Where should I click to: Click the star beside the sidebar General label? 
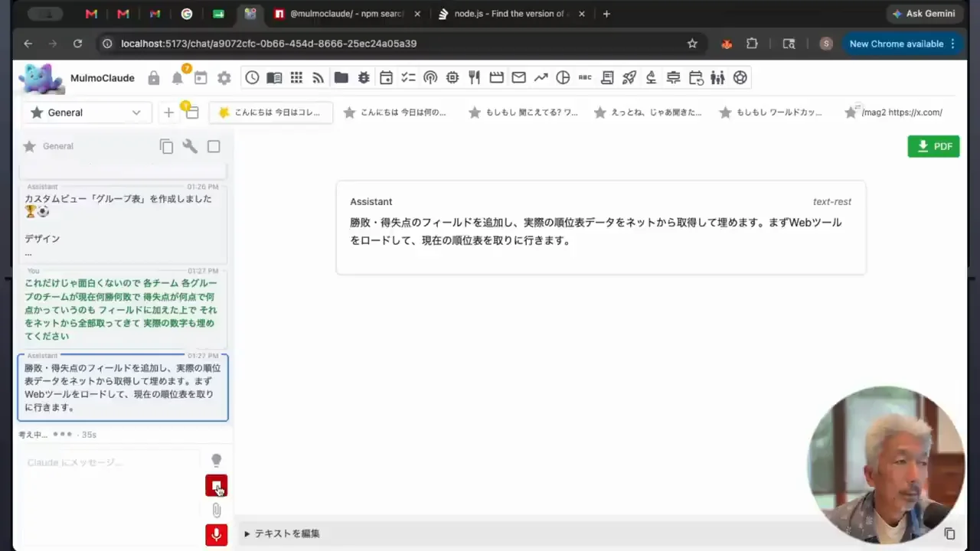[x=29, y=146]
